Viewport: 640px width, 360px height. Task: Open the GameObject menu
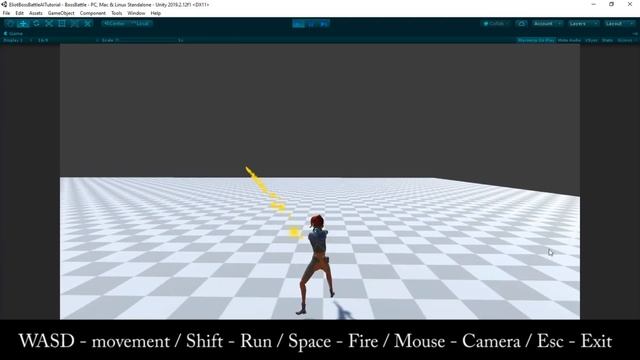point(61,13)
